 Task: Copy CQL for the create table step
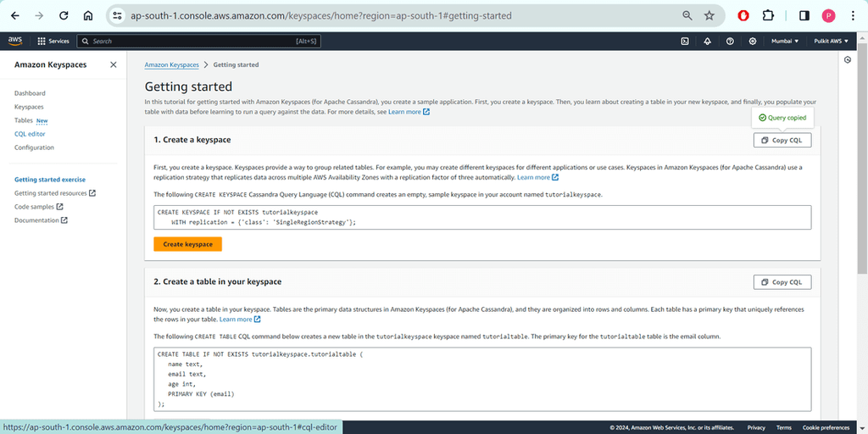(x=782, y=282)
